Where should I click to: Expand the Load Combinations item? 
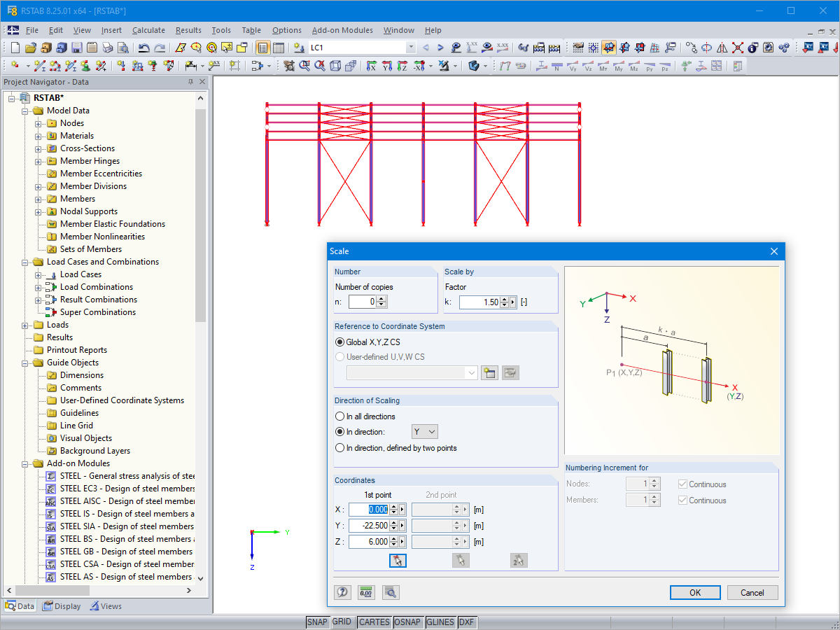point(38,287)
